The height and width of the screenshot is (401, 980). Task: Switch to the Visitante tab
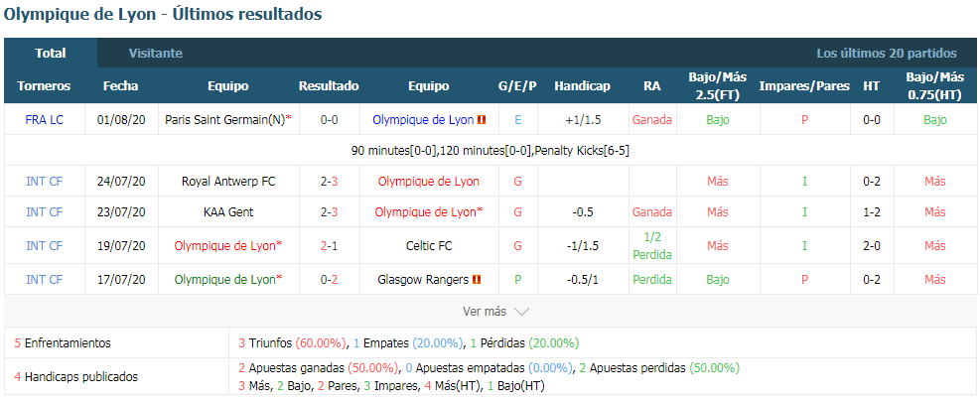(x=156, y=53)
